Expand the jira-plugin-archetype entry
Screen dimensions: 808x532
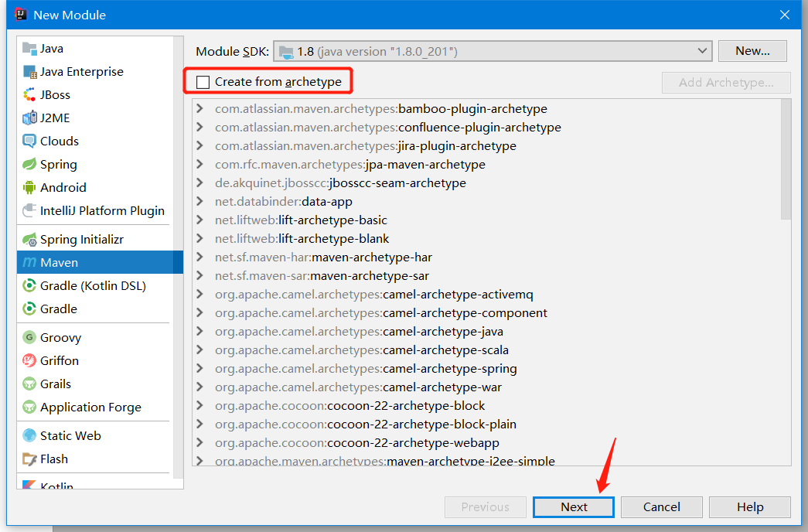200,146
